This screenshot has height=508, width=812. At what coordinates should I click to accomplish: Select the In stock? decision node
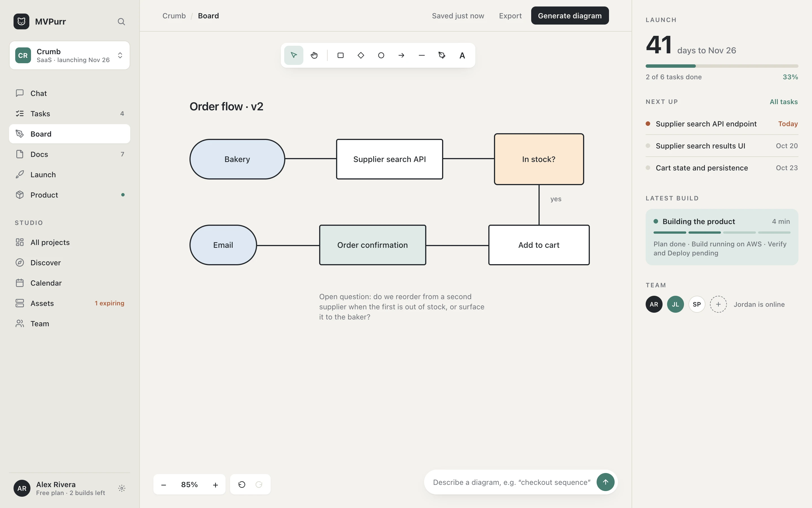pyautogui.click(x=539, y=159)
